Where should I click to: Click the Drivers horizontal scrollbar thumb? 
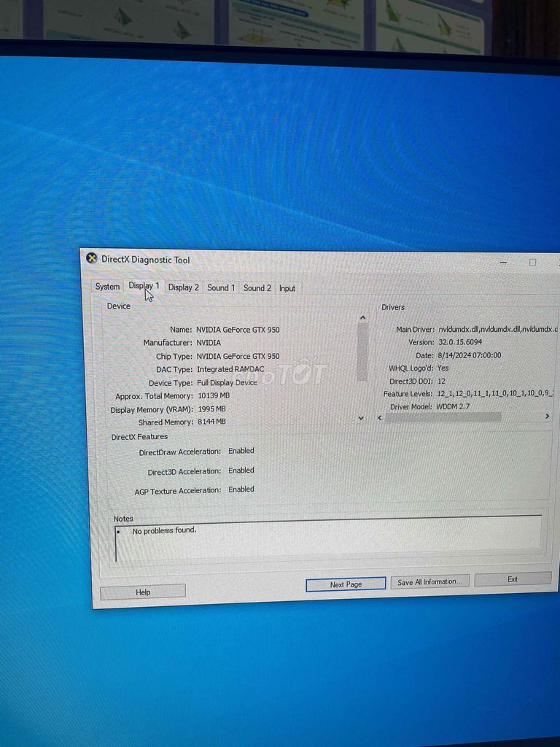[443, 417]
